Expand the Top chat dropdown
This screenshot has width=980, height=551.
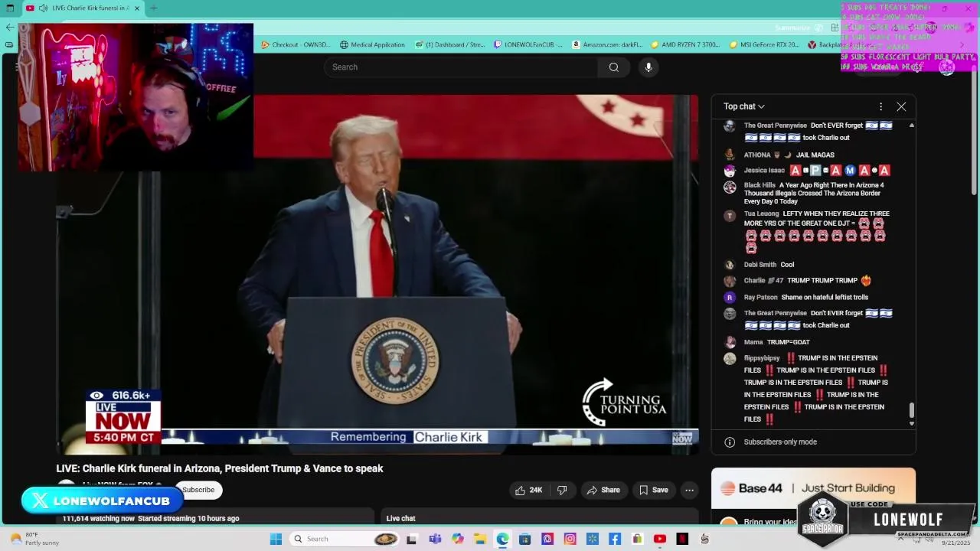[x=744, y=106]
